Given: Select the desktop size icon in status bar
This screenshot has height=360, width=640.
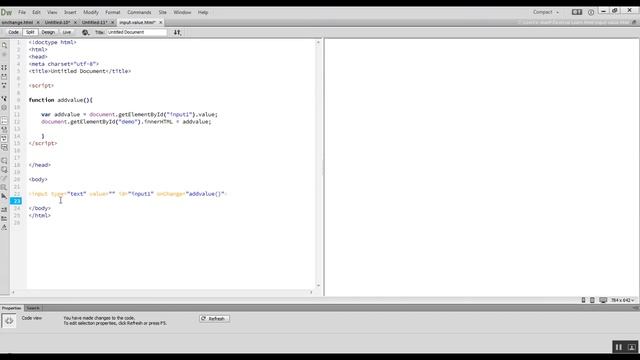Looking at the screenshot, I should (603, 300).
